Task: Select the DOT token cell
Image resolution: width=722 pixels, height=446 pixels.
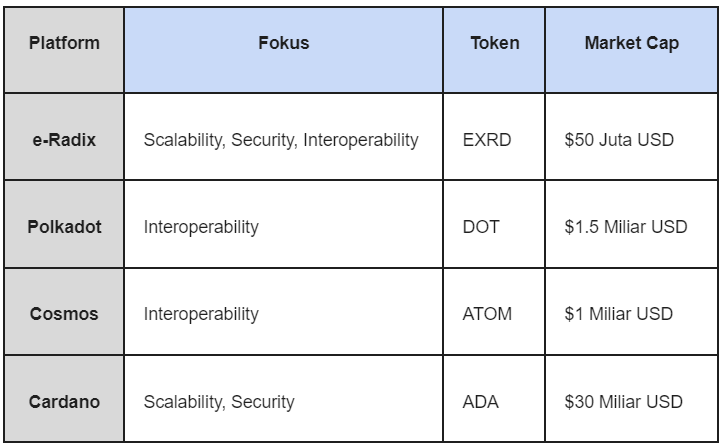Action: tap(494, 224)
